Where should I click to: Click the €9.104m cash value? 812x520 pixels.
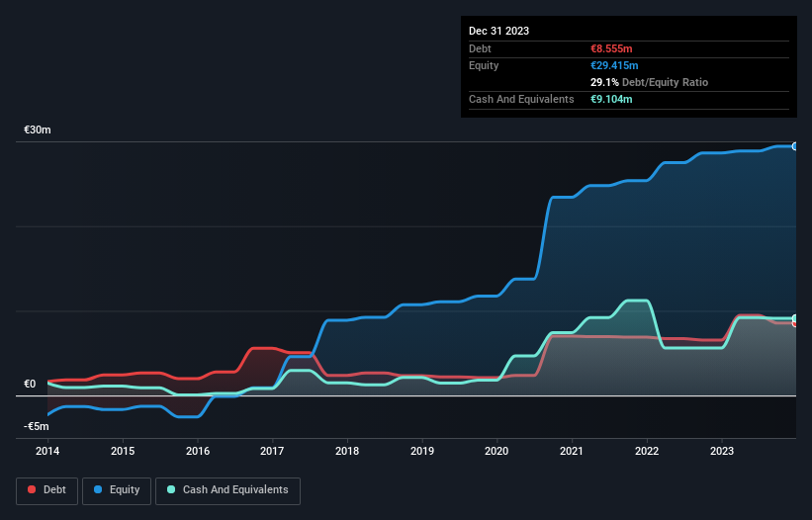coord(611,99)
